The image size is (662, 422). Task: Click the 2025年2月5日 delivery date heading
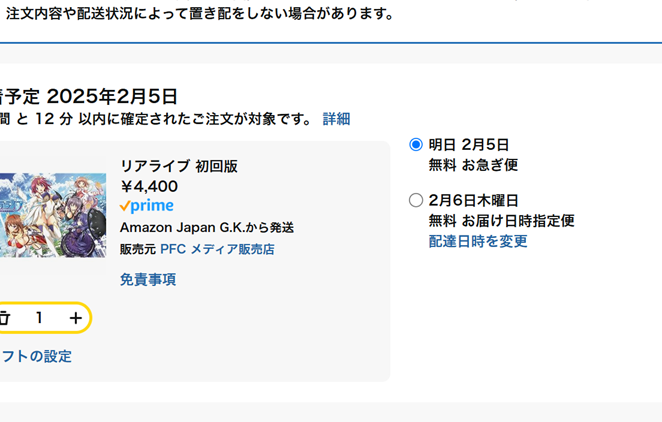click(x=112, y=96)
